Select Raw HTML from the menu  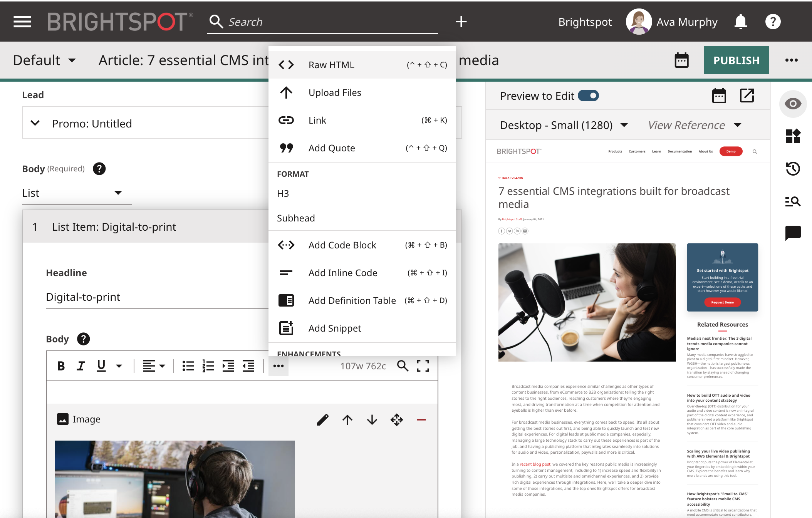(x=362, y=65)
